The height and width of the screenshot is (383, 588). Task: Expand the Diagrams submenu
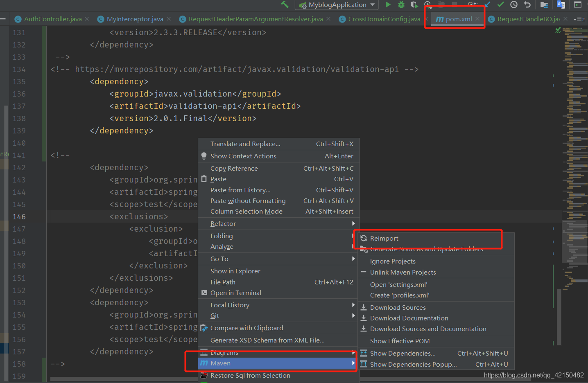pos(278,353)
